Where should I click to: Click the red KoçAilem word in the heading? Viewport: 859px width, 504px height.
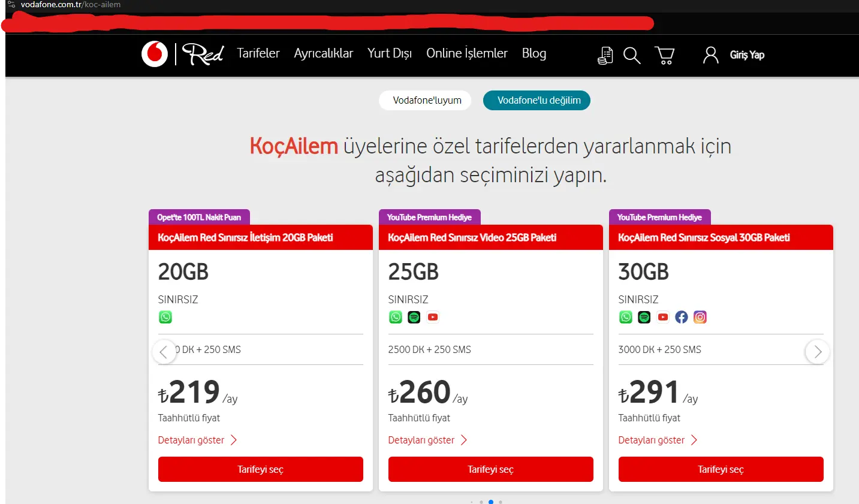point(294,146)
